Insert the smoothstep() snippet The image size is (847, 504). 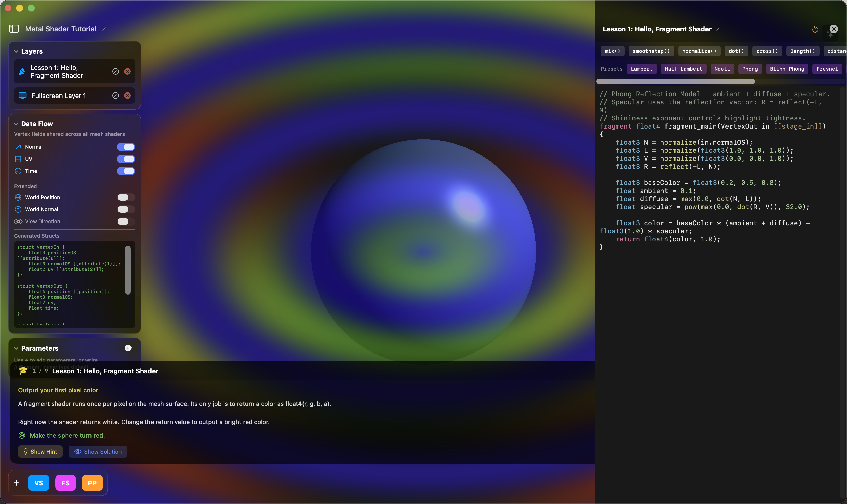[651, 51]
